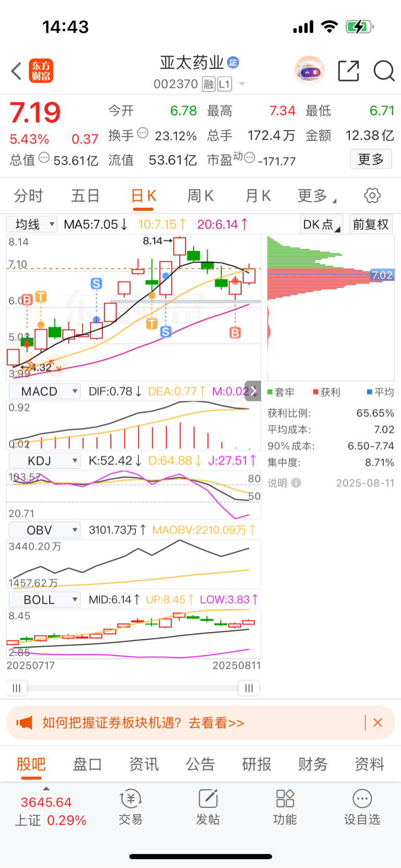Collapse the chip panel arrow button
Screen dimensions: 401x868
click(x=253, y=391)
